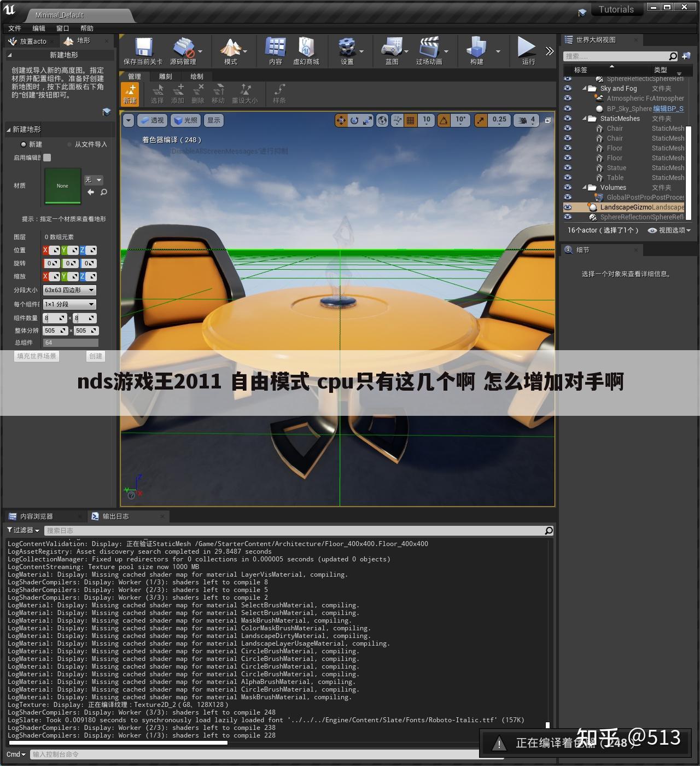This screenshot has height=766, width=700.
Task: Click the Build (构建) icon
Action: (477, 48)
